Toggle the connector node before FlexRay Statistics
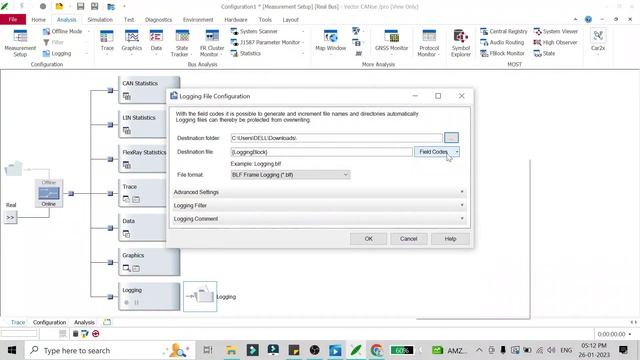The height and width of the screenshot is (360, 640). click(x=110, y=159)
